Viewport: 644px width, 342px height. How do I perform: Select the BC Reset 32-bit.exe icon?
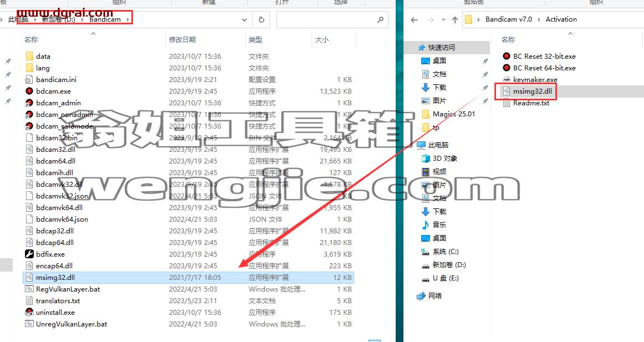point(507,56)
